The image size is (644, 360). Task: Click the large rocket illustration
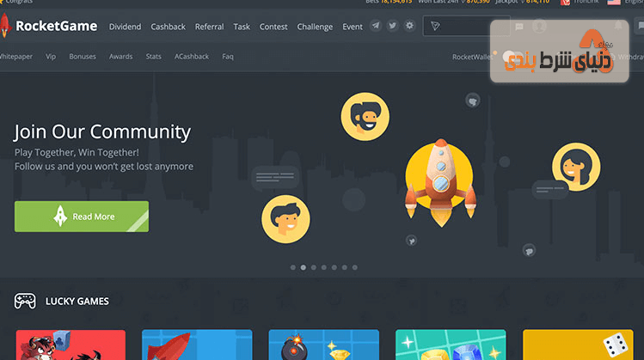(x=440, y=183)
